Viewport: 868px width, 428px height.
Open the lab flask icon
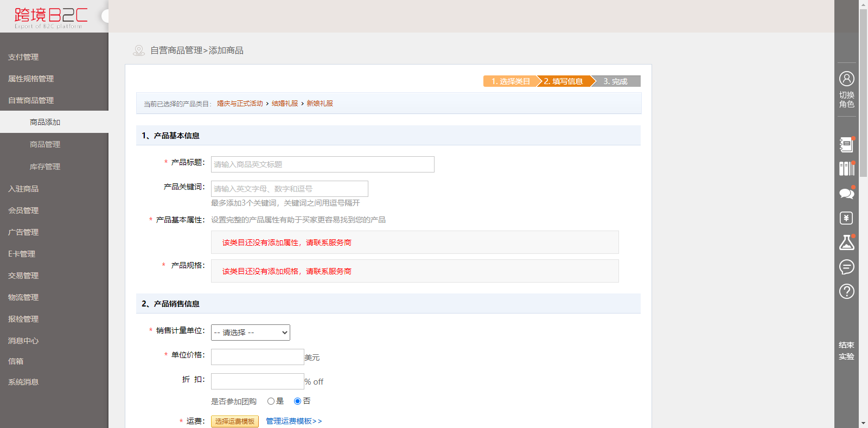coord(846,242)
